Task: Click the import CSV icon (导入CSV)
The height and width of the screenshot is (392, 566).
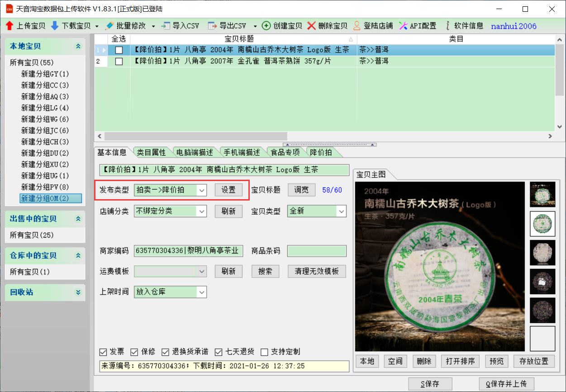Action: pos(166,26)
